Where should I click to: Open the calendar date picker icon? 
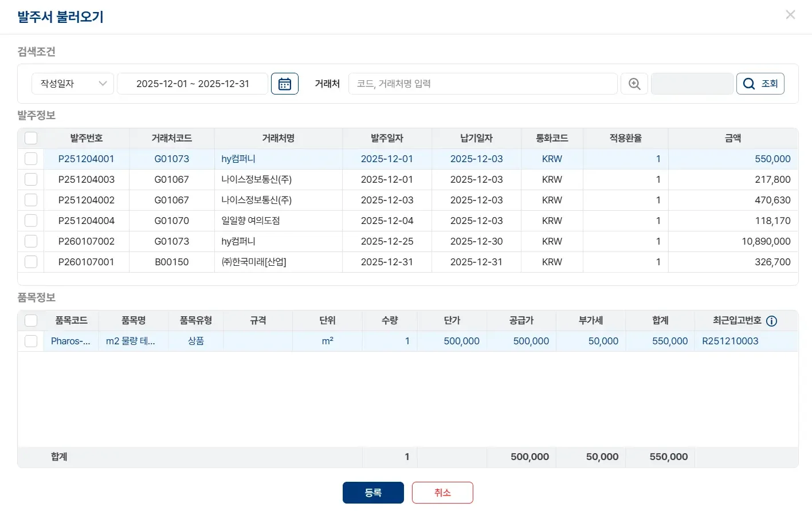click(x=284, y=83)
